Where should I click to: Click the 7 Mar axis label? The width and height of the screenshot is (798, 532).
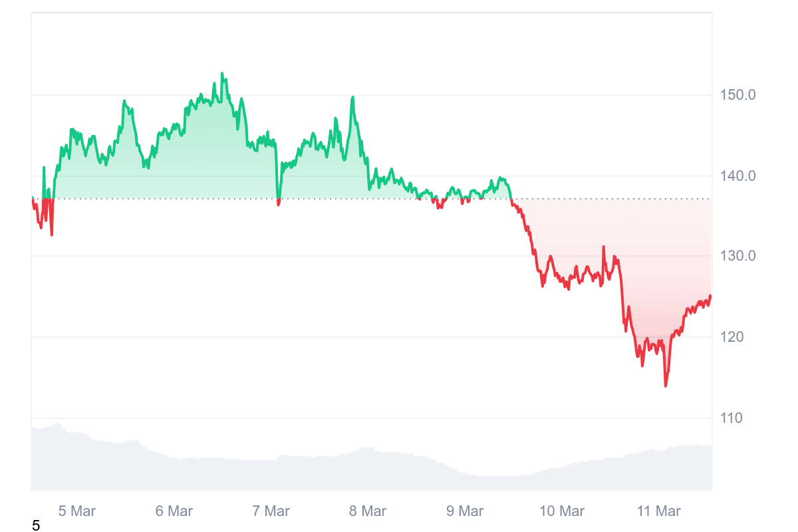click(x=271, y=511)
